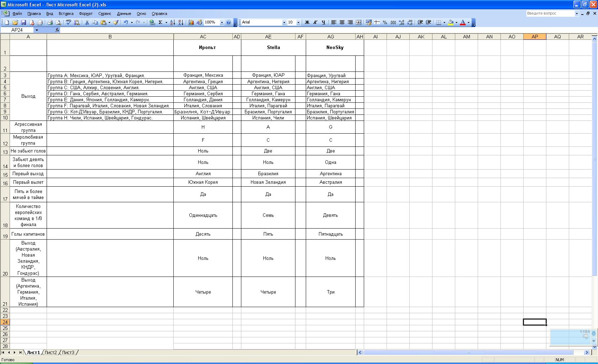Open the paste options dropdown arrow

pos(109,22)
